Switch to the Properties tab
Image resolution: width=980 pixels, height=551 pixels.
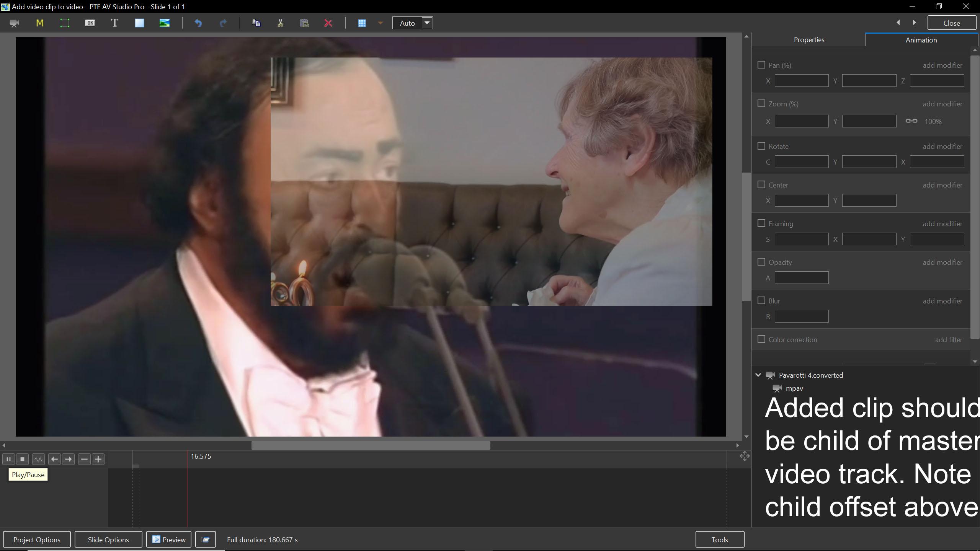808,40
